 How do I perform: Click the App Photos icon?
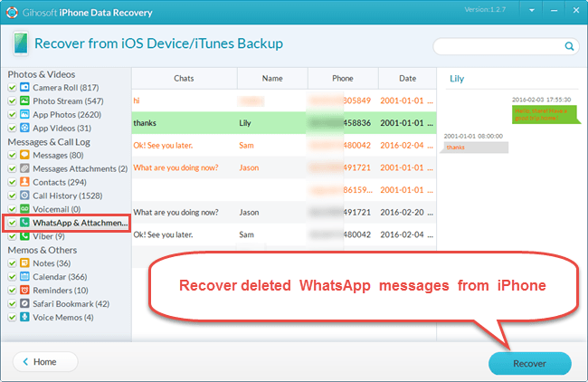[x=24, y=114]
